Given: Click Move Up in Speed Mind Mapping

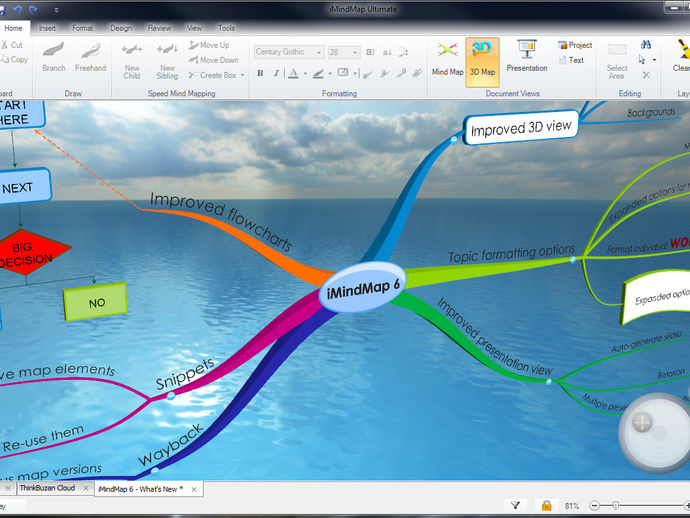Looking at the screenshot, I should [209, 45].
